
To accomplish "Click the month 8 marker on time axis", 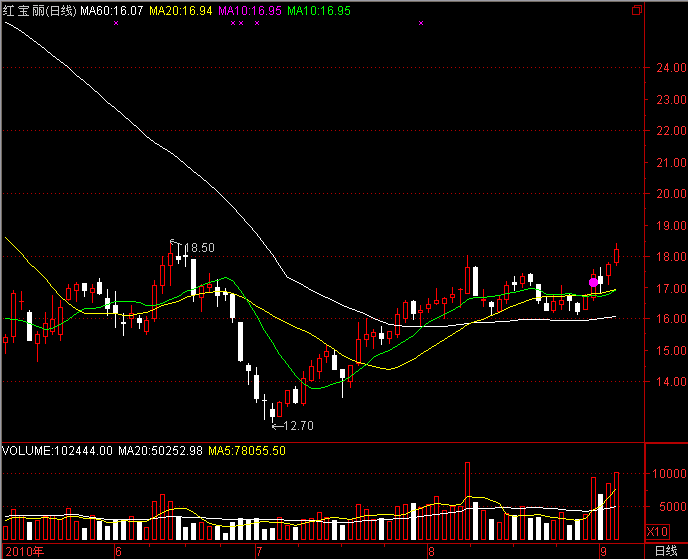I will tap(431, 552).
